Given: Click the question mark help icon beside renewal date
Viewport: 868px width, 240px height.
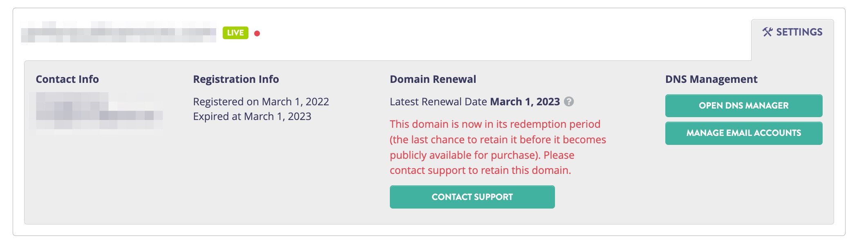Looking at the screenshot, I should (x=569, y=102).
